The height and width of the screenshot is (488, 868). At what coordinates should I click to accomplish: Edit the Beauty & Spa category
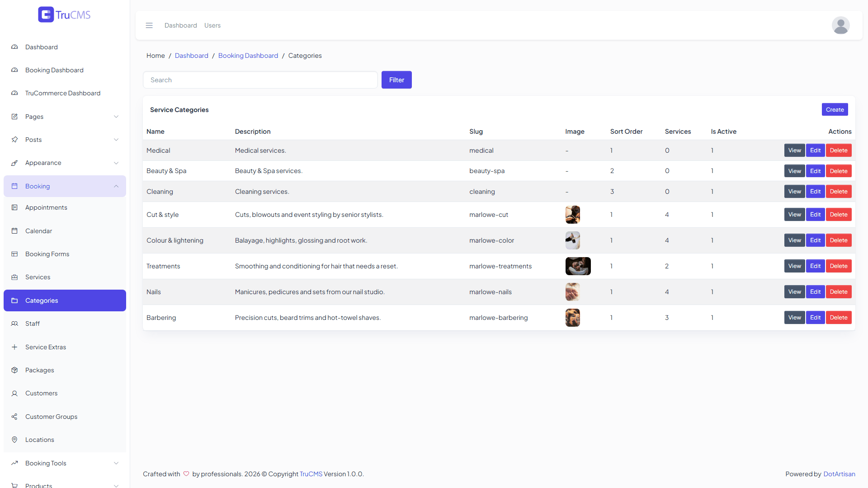[815, 171]
